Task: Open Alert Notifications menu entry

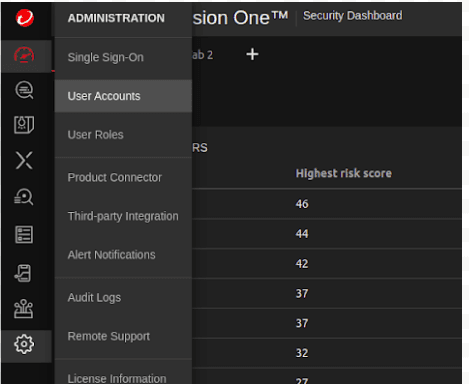Action: coord(123,255)
